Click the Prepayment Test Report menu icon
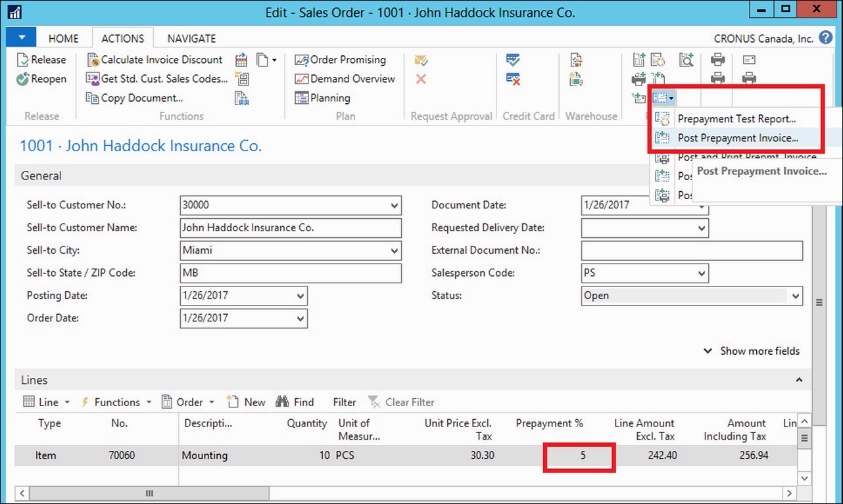This screenshot has width=843, height=504. click(x=663, y=119)
